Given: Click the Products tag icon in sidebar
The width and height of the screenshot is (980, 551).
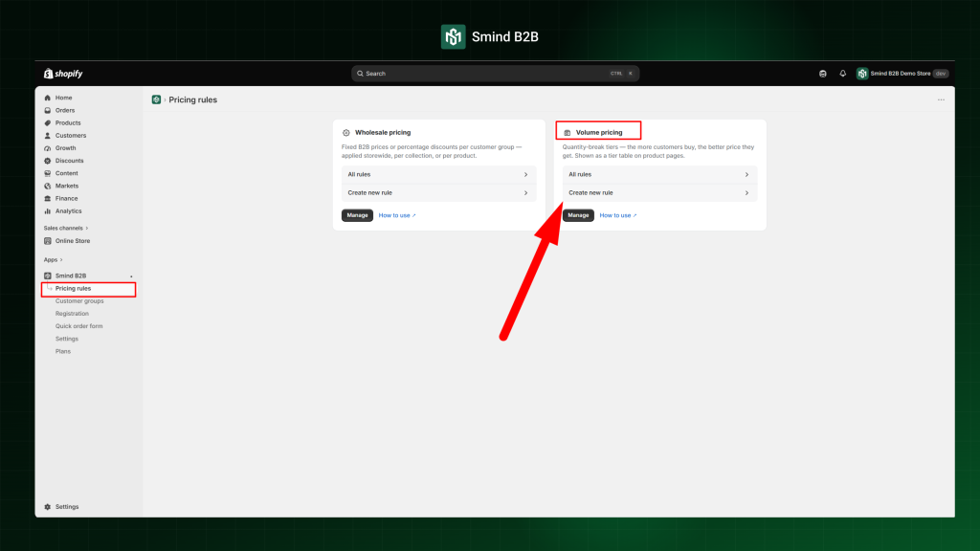Looking at the screenshot, I should tap(48, 123).
